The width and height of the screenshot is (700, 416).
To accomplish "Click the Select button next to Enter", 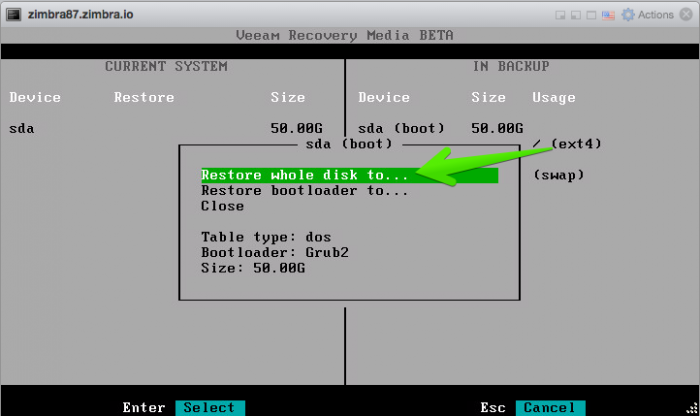I will 210,408.
